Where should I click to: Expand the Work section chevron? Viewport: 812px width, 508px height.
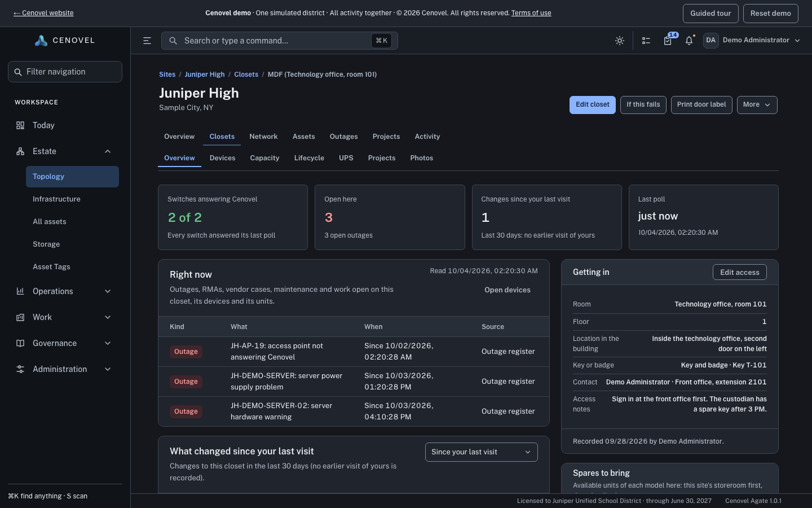[x=108, y=317]
